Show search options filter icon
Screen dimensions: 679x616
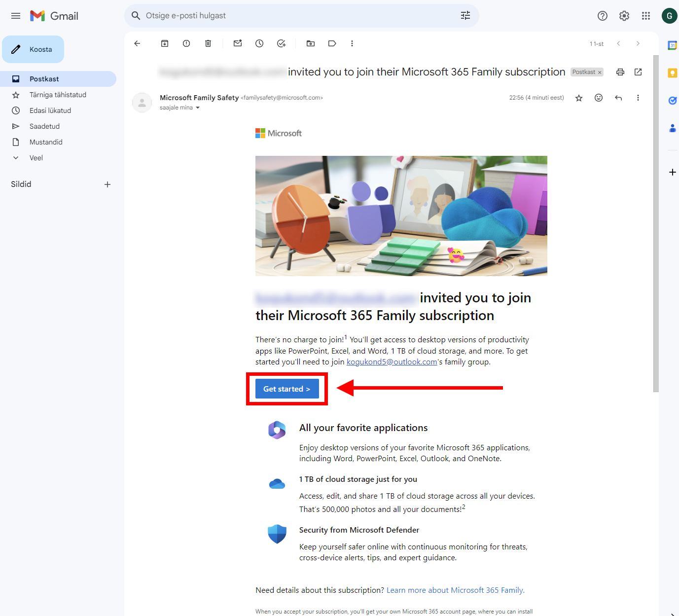click(x=465, y=16)
